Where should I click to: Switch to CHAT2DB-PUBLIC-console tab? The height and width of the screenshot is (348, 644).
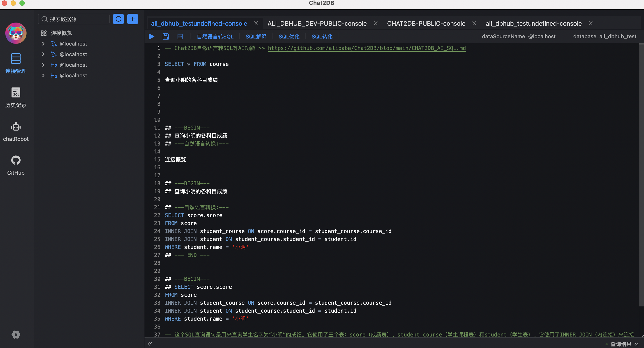coord(426,23)
